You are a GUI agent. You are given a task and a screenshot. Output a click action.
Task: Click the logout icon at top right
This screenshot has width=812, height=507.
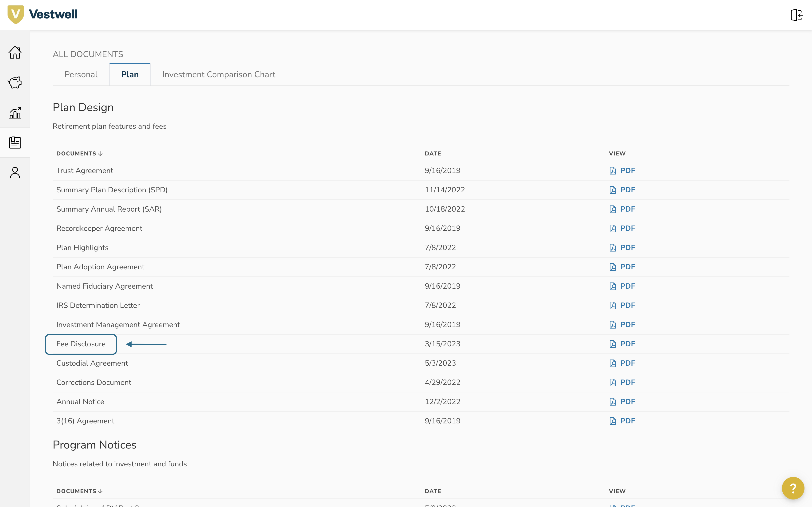tap(796, 15)
